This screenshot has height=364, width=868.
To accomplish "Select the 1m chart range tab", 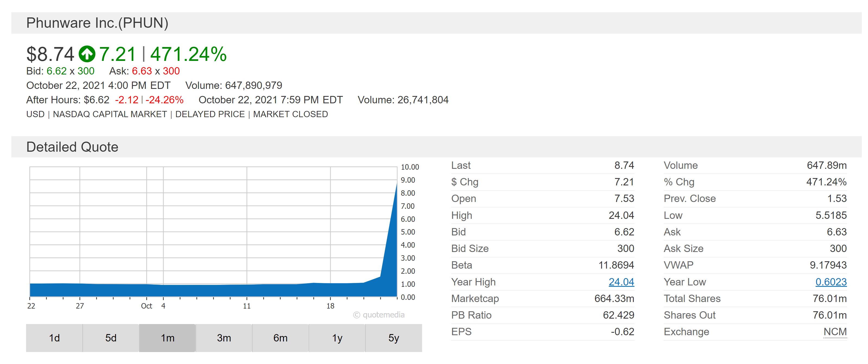I will click(x=167, y=338).
